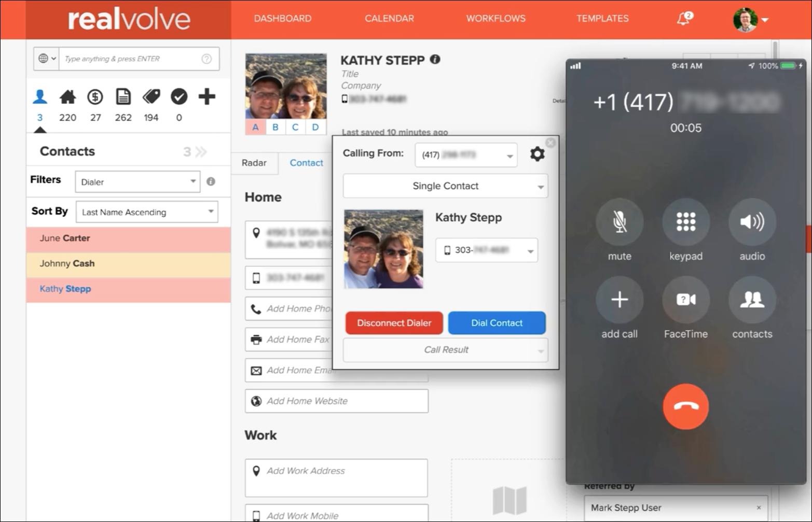812x522 pixels.
Task: Open the tasks checkmark icon in sidebar
Action: click(x=178, y=96)
